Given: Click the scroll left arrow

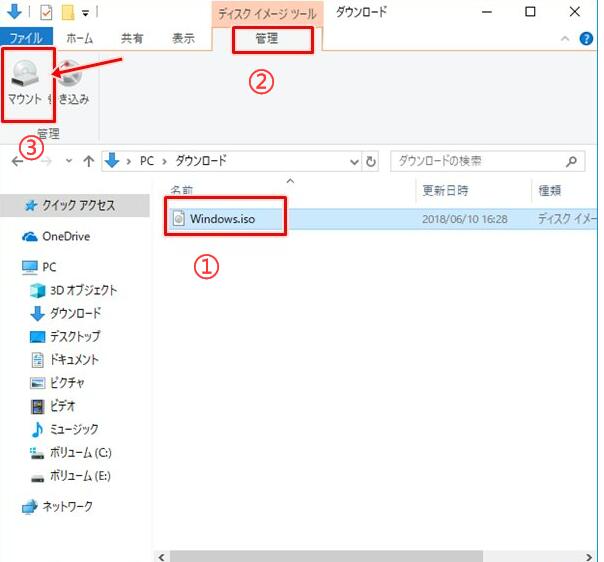Looking at the screenshot, I should pos(162,557).
